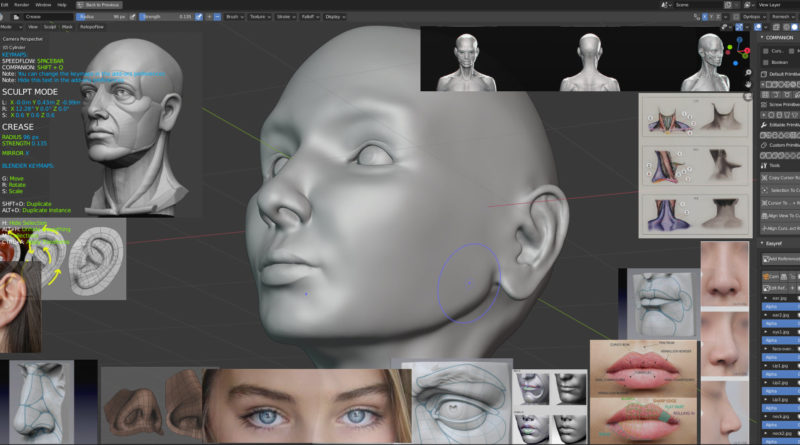The image size is (800, 445).
Task: Toggle Z axis symmetry
Action: [718, 17]
